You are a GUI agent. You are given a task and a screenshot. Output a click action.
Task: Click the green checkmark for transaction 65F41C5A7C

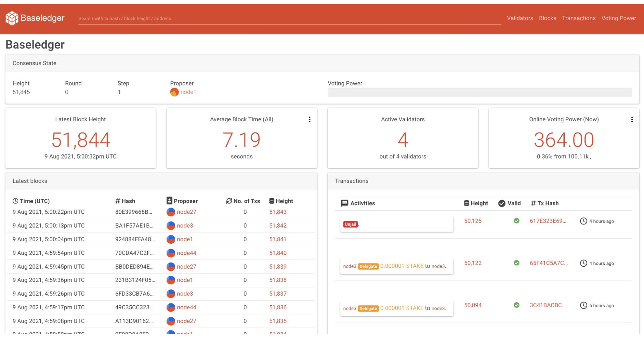tap(516, 263)
